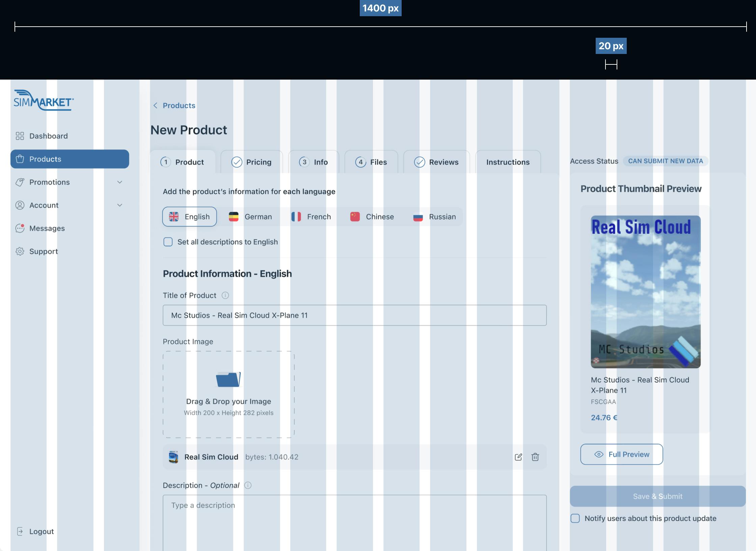
Task: Open the Files tab
Action: click(x=371, y=162)
